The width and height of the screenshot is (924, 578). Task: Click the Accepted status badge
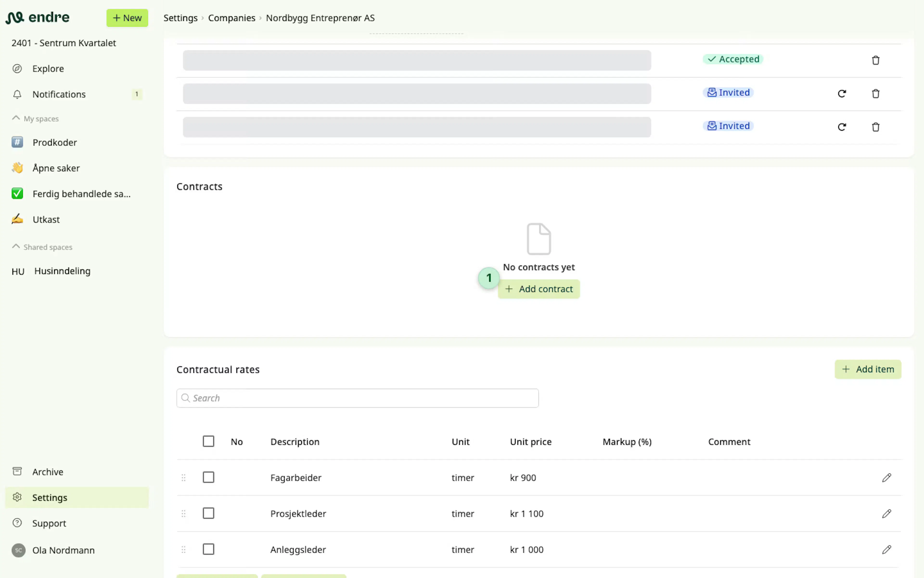coord(733,59)
